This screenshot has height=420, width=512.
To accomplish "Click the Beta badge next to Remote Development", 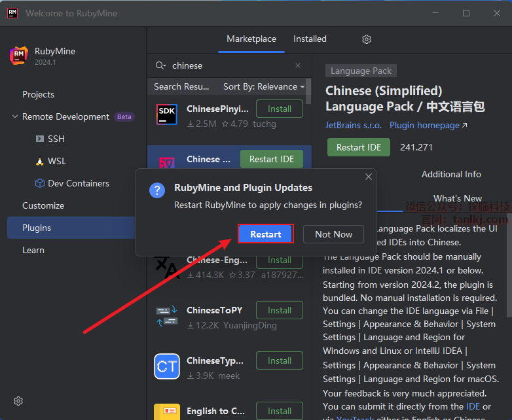I will 124,116.
